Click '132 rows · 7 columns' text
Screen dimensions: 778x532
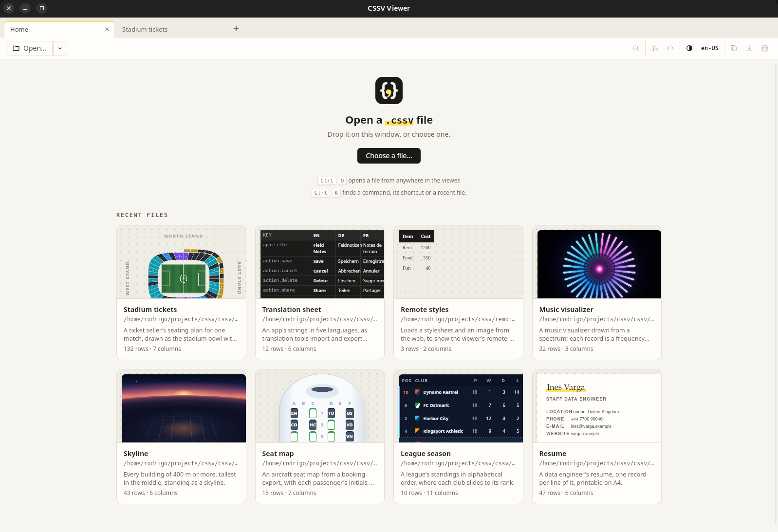pos(152,349)
